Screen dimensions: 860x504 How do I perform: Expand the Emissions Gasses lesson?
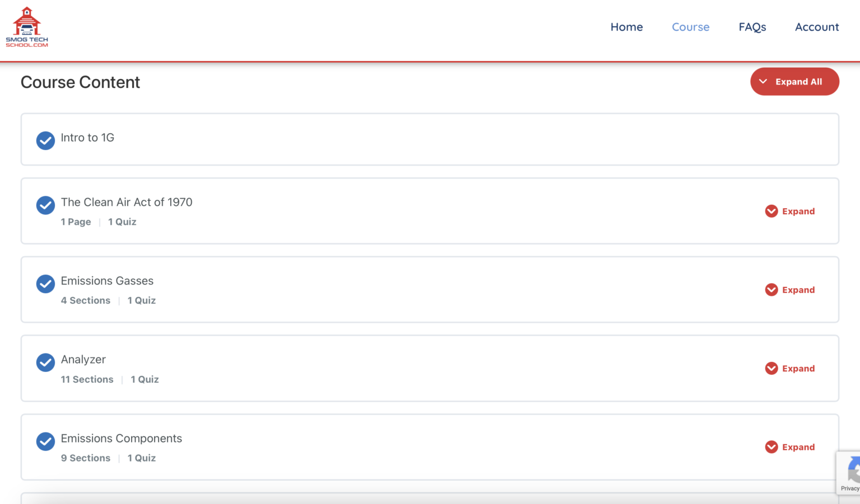pyautogui.click(x=790, y=290)
